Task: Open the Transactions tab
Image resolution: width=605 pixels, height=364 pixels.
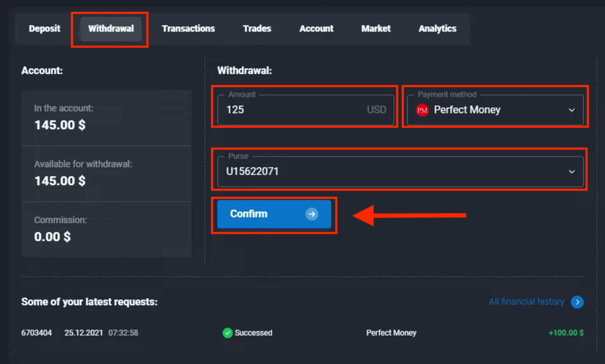Action: point(188,29)
